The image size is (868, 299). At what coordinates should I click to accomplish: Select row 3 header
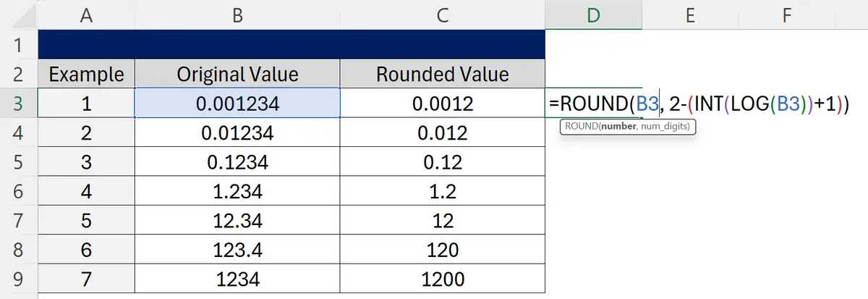pyautogui.click(x=19, y=104)
